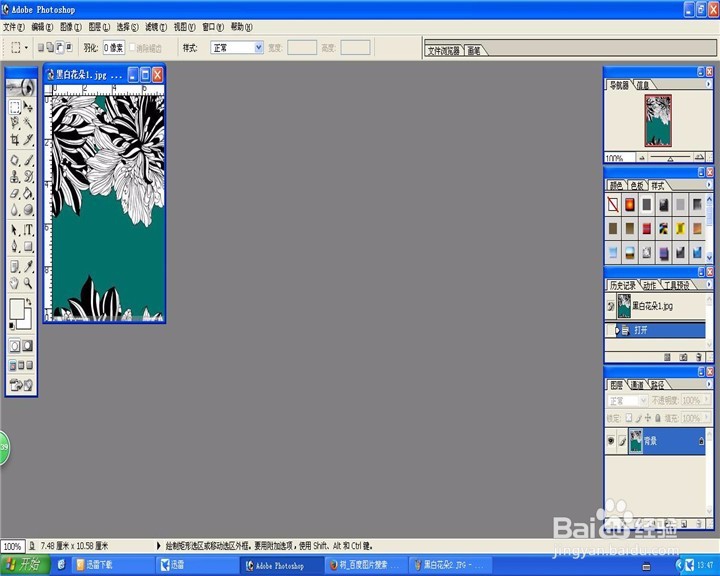Select the Path Selection tool
Image resolution: width=720 pixels, height=576 pixels.
15,230
